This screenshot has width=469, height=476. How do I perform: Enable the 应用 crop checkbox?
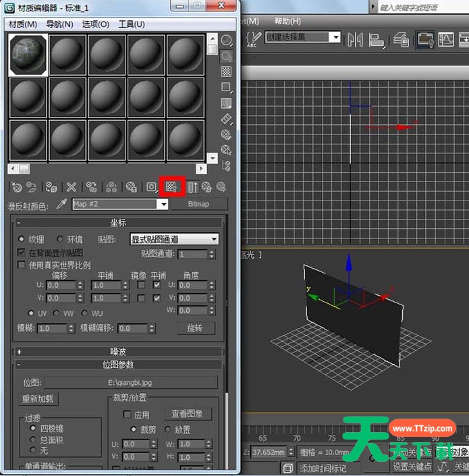(127, 415)
